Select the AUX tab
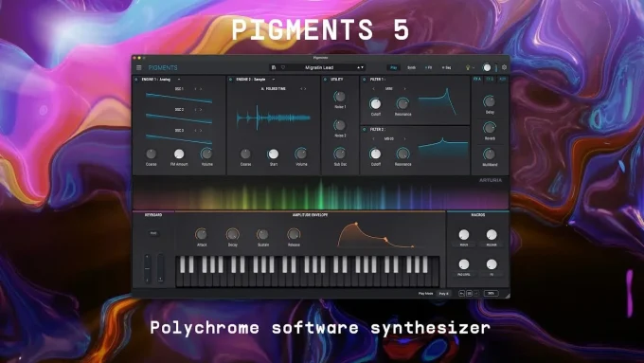 pos(502,79)
